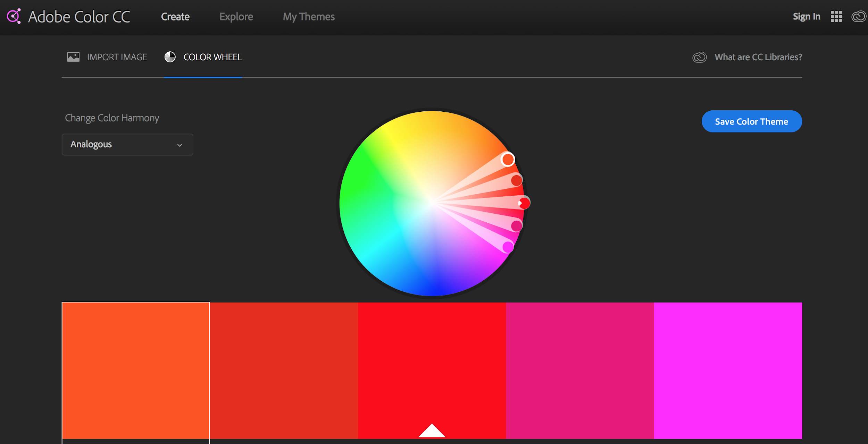Click the Create navigation tab

click(175, 17)
